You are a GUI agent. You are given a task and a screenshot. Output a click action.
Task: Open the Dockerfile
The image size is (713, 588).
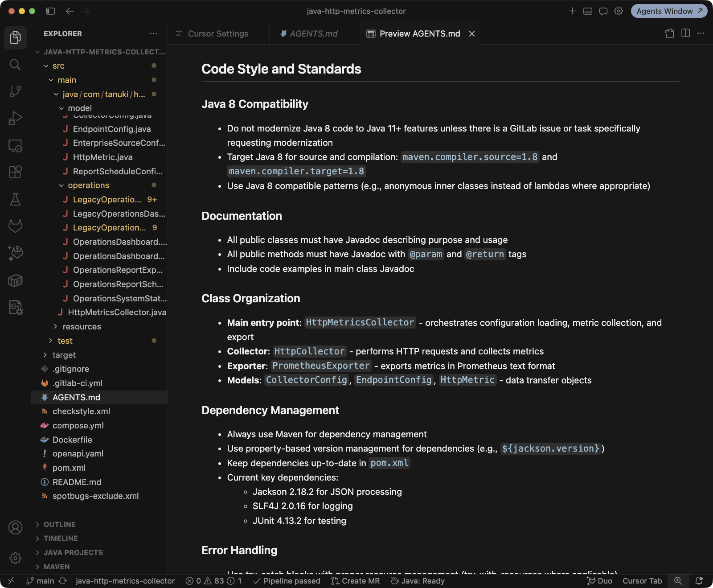pos(99,440)
